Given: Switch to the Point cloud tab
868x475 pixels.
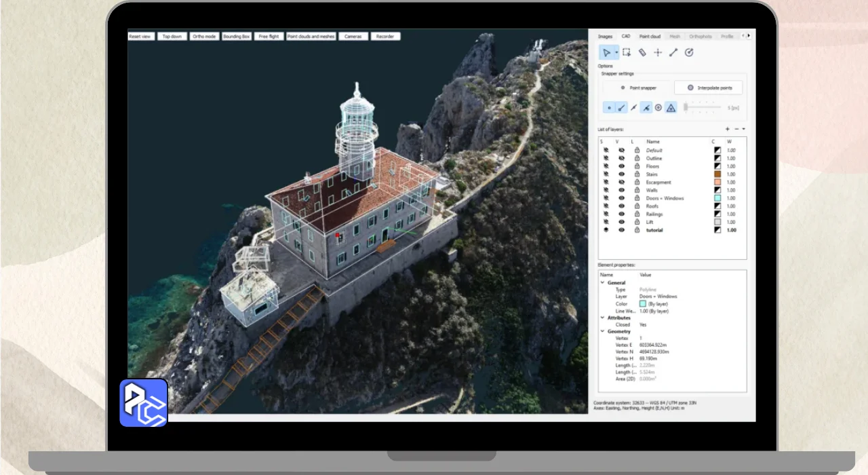Looking at the screenshot, I should pos(650,37).
